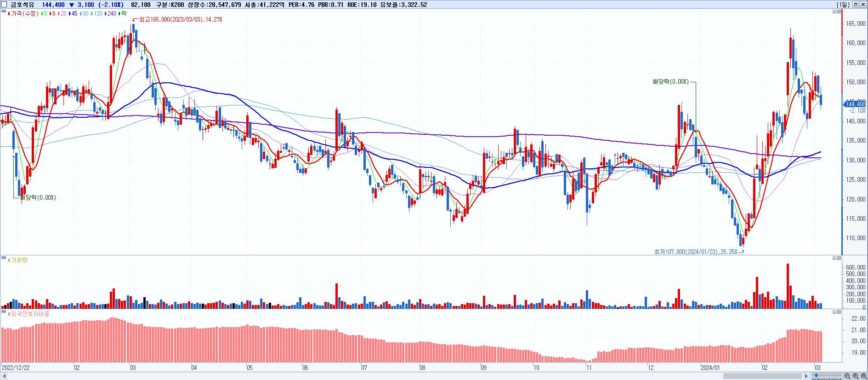Click the 2022/12/22 date axis label
The height and width of the screenshot is (380, 868).
pos(16,368)
